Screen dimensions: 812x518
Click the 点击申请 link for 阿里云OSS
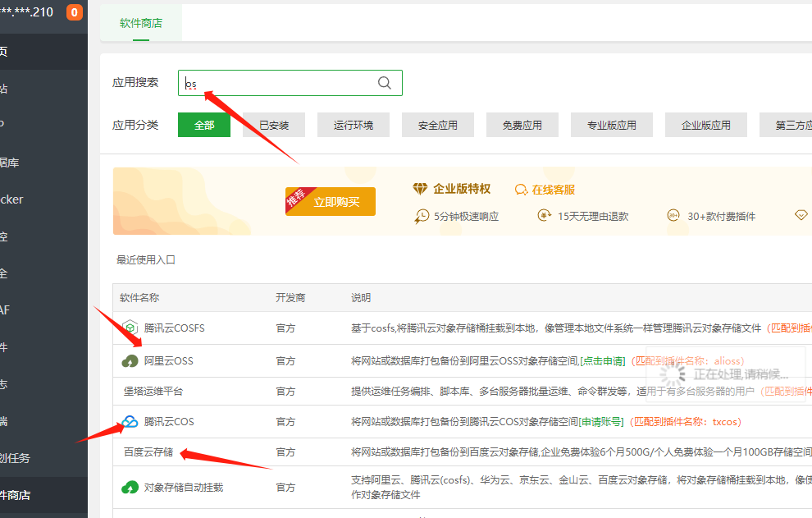(x=602, y=361)
